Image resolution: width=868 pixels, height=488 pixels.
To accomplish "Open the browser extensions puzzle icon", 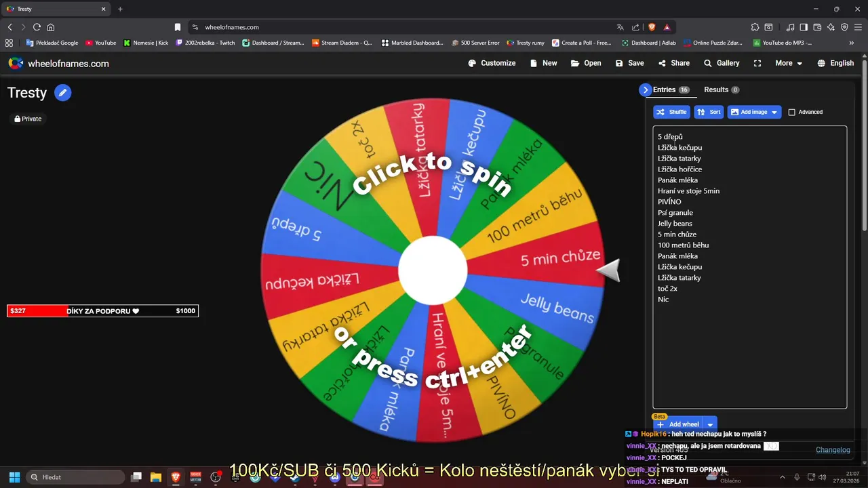I will click(755, 27).
